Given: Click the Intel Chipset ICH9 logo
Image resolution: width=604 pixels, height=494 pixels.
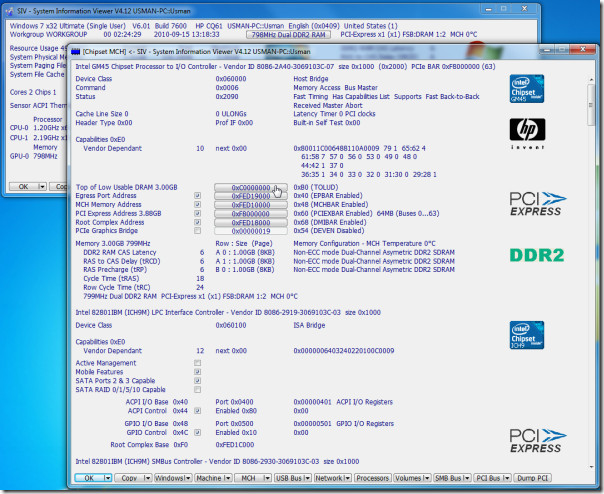Looking at the screenshot, I should [527, 335].
